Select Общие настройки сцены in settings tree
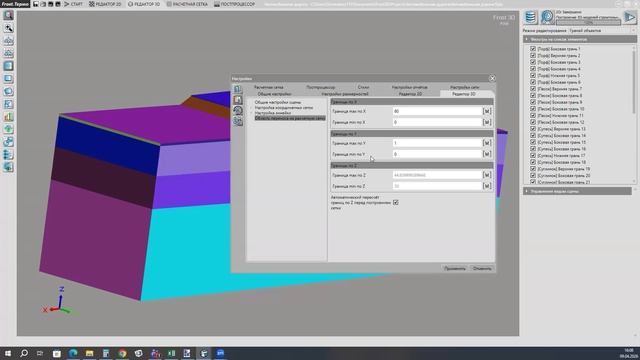This screenshot has width=640, height=360. point(278,102)
